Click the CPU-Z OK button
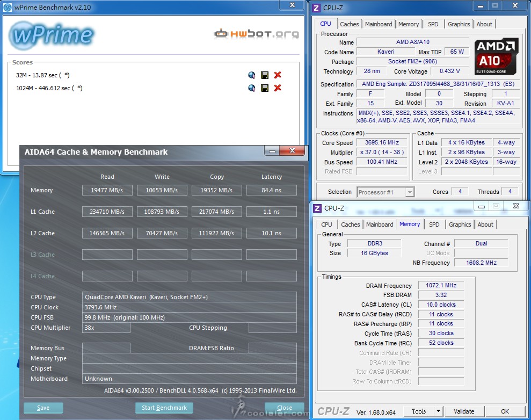 tap(505, 411)
